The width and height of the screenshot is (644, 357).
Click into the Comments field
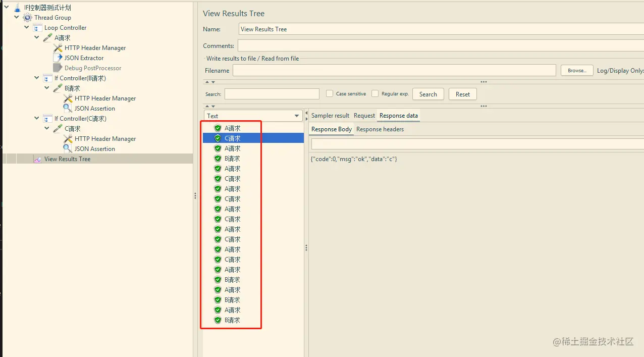click(x=441, y=46)
